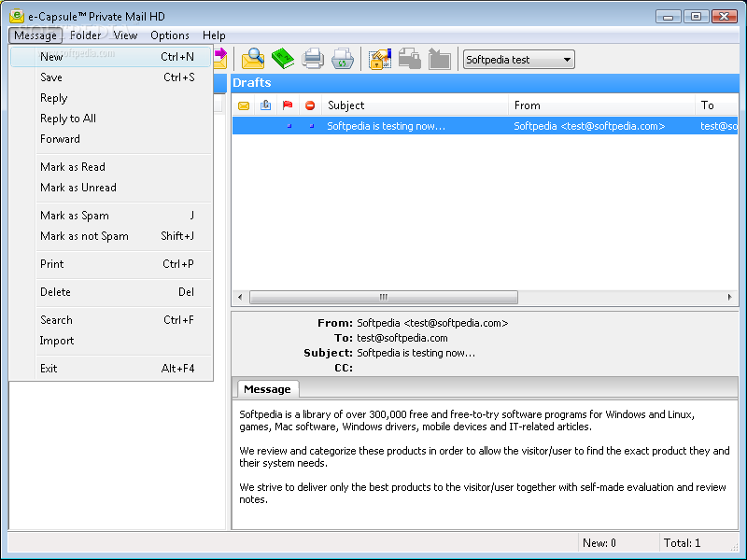Choose New from the Message menu
The height and width of the screenshot is (560, 747).
pyautogui.click(x=110, y=57)
